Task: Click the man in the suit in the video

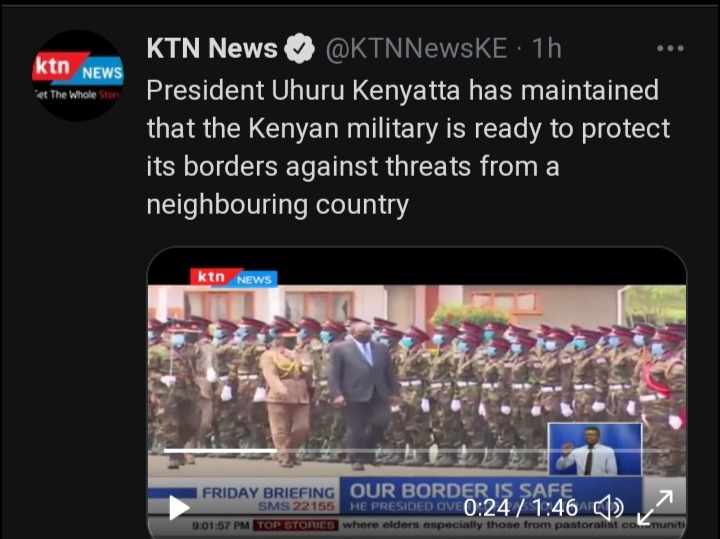Action: 363,395
